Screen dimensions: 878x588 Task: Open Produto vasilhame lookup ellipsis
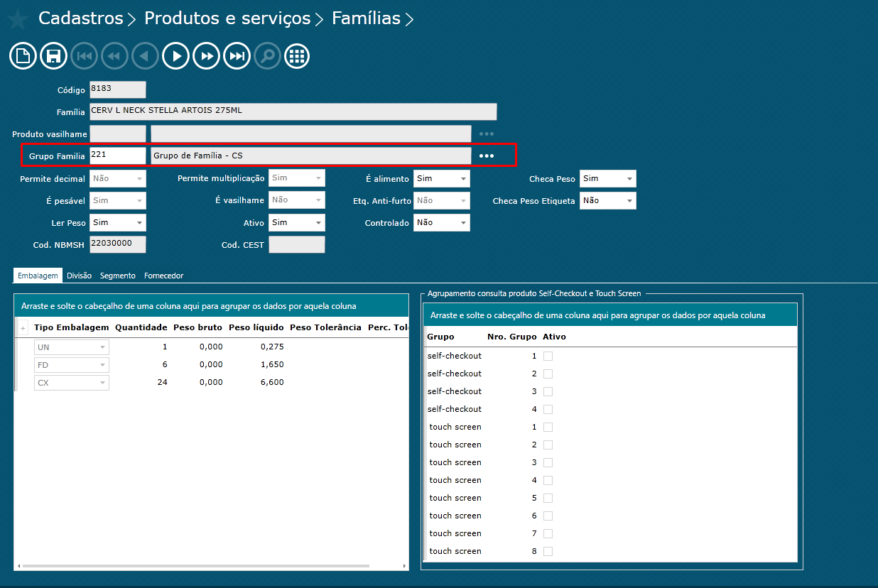[486, 134]
